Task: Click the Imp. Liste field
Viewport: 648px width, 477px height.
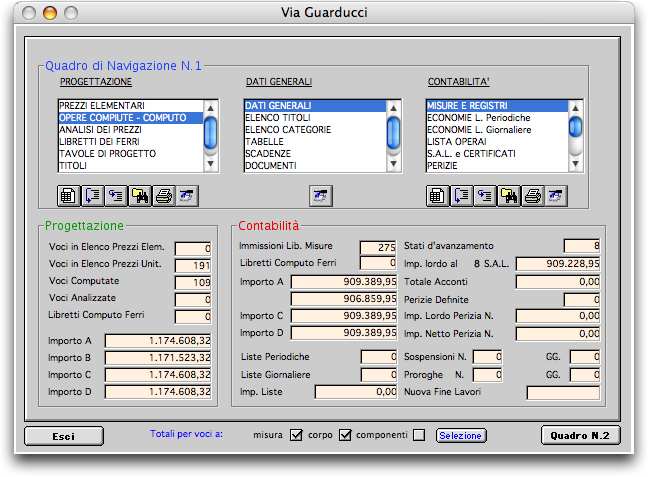Action: (x=356, y=392)
